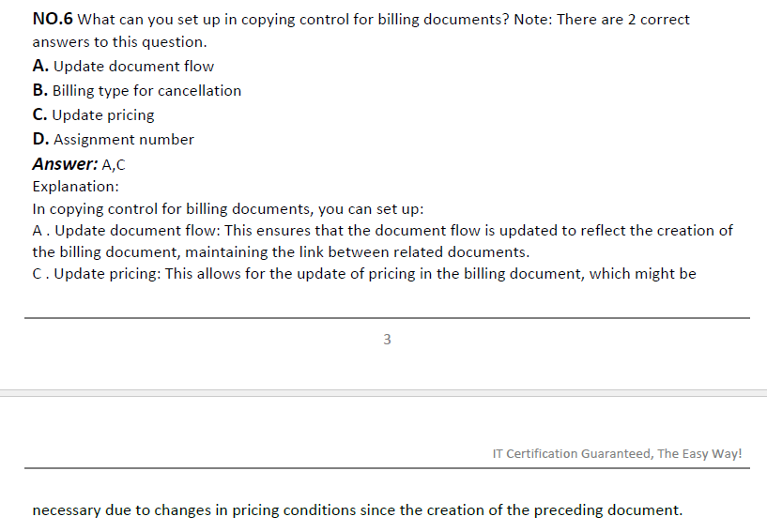767x532 pixels.
Task: Click the italic Answer: label
Action: tap(65, 164)
